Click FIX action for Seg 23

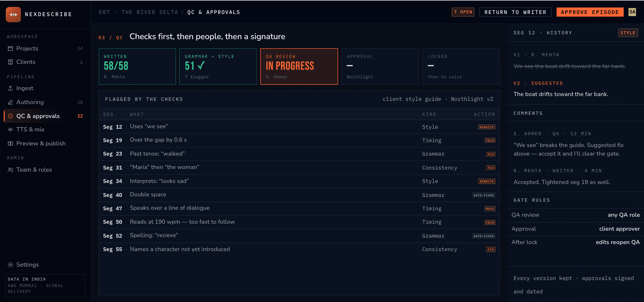[491, 154]
